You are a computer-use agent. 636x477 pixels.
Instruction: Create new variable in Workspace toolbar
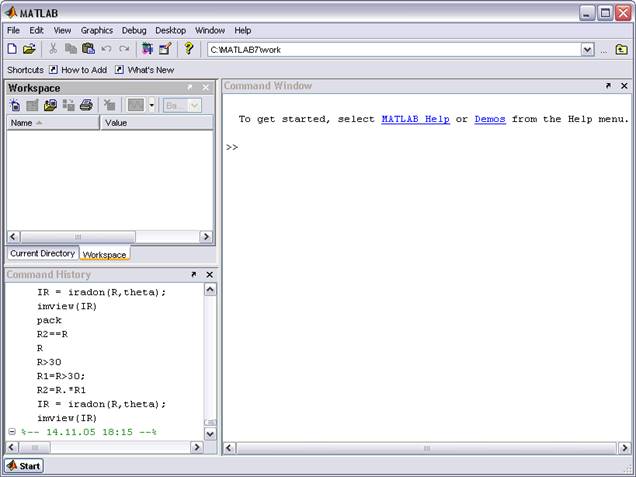coord(15,105)
